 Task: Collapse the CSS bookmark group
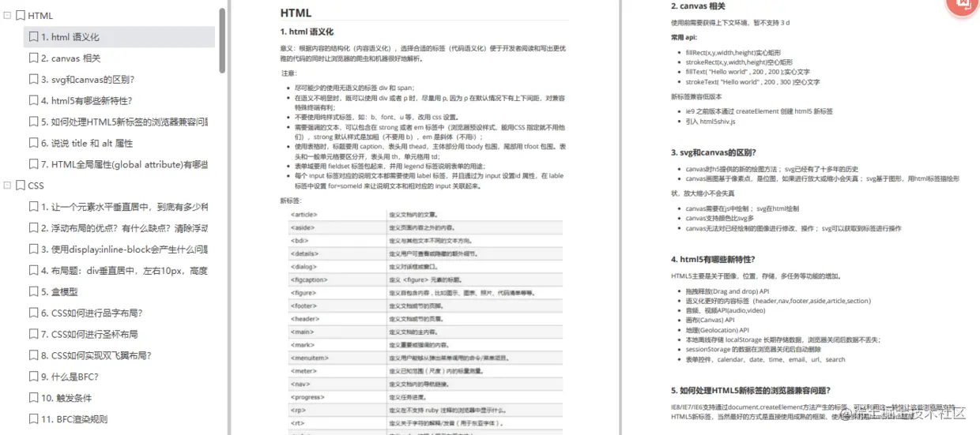[8, 186]
